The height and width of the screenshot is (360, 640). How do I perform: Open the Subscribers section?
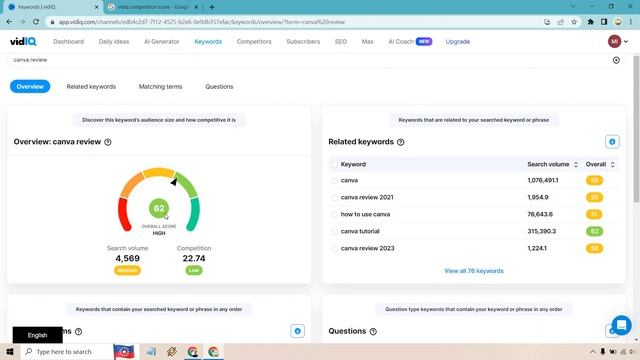pyautogui.click(x=303, y=42)
